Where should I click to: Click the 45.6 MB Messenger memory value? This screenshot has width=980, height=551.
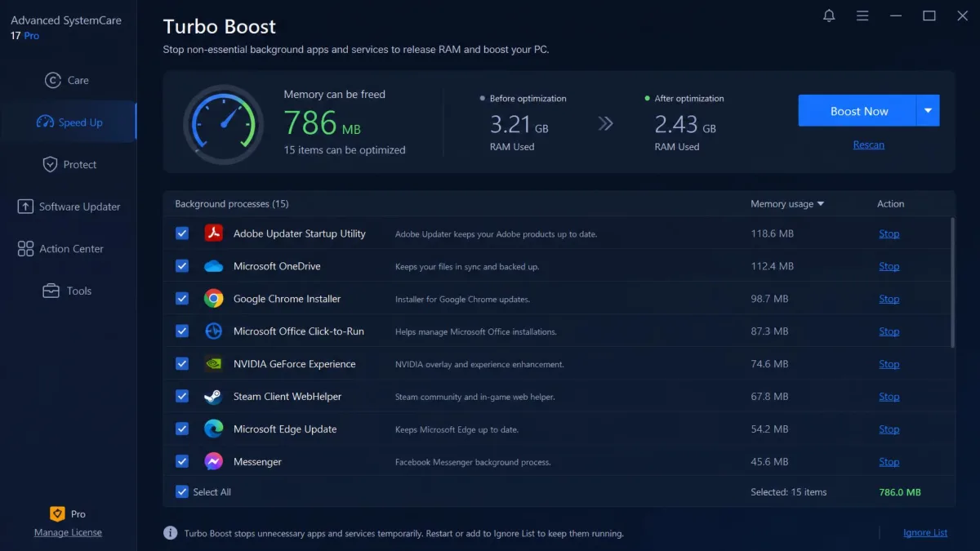[770, 462]
